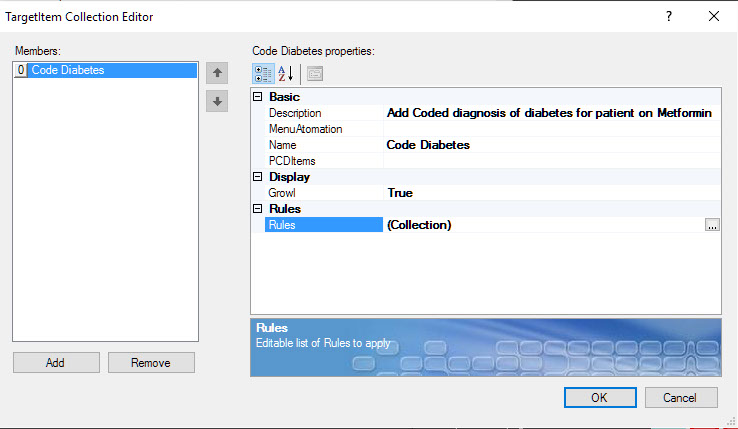Select the Growl property row
This screenshot has height=429, width=738.
(320, 193)
